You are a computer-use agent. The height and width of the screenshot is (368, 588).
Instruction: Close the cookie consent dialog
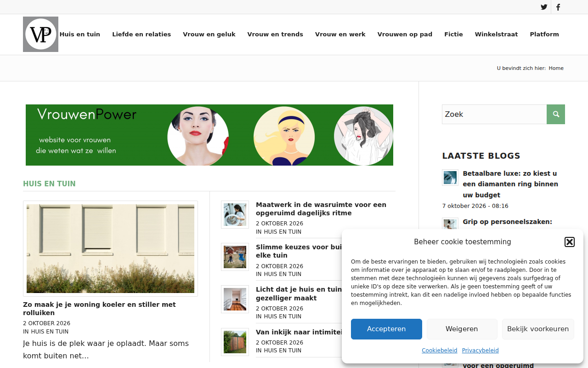[x=570, y=242]
